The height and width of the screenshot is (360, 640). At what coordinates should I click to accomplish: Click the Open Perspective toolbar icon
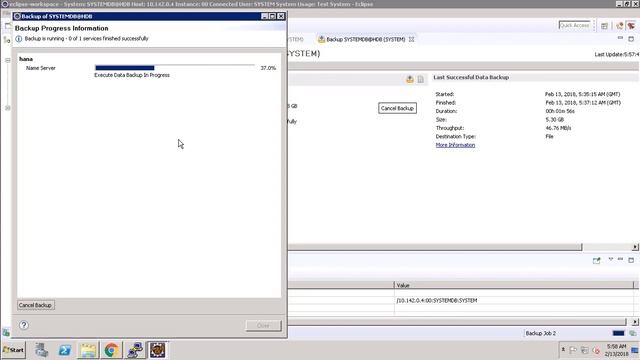604,26
